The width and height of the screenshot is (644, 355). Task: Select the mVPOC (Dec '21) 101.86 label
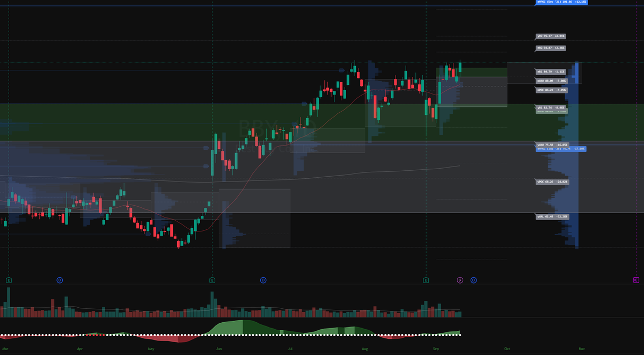click(x=562, y=2)
